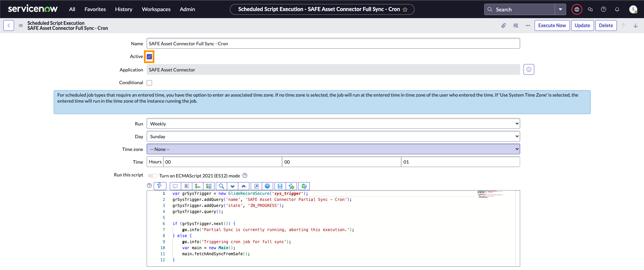Click the Execute Now button

(552, 25)
